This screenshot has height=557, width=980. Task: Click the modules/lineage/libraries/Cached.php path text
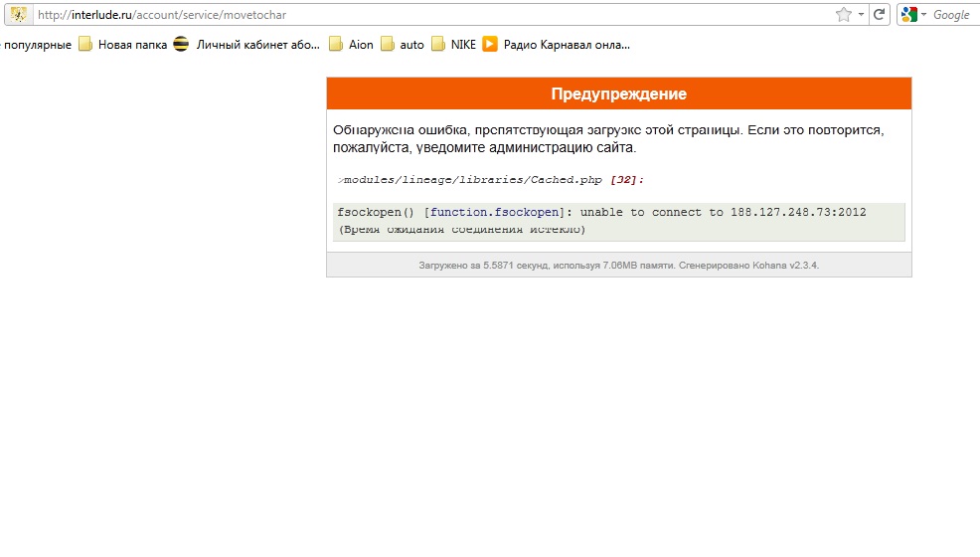472,180
